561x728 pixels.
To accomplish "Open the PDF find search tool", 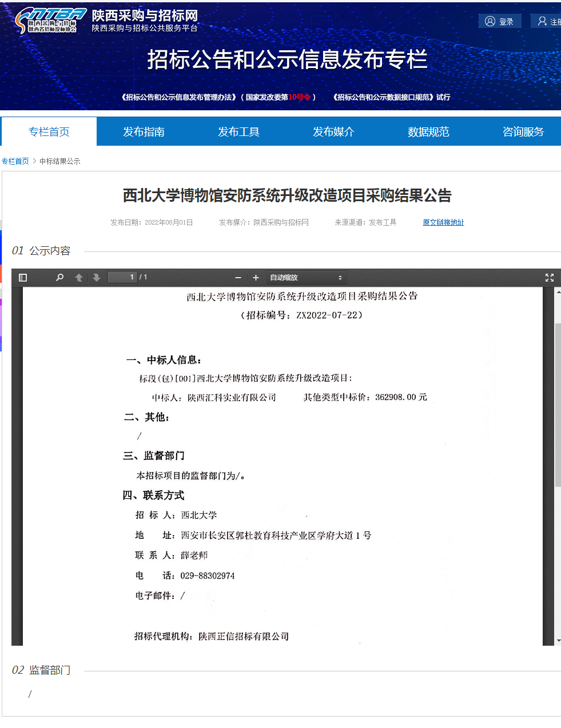I will coord(59,278).
